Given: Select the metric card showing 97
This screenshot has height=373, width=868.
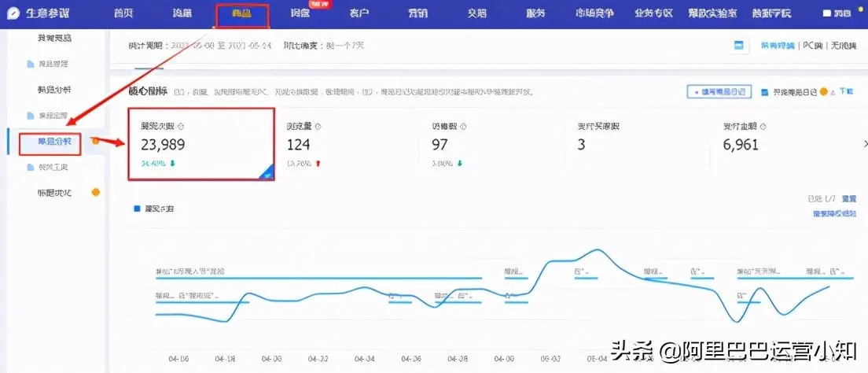Looking at the screenshot, I should click(491, 144).
